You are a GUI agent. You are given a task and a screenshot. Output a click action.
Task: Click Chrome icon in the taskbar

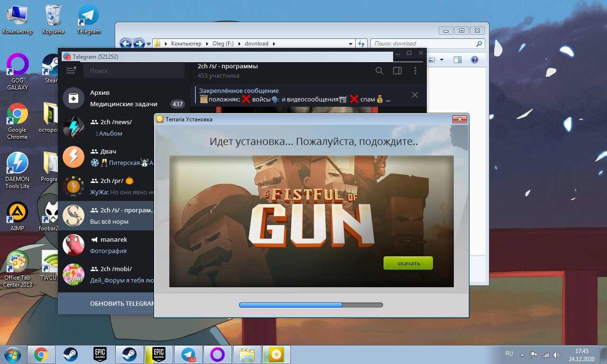coord(41,355)
